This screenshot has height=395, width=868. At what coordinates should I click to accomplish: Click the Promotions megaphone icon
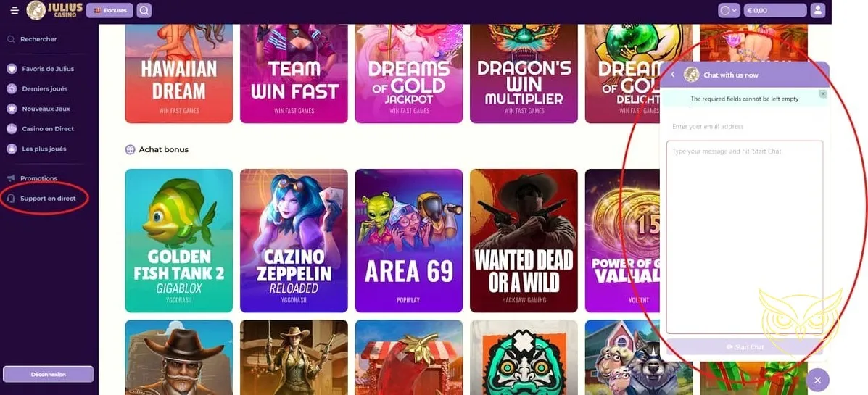11,178
